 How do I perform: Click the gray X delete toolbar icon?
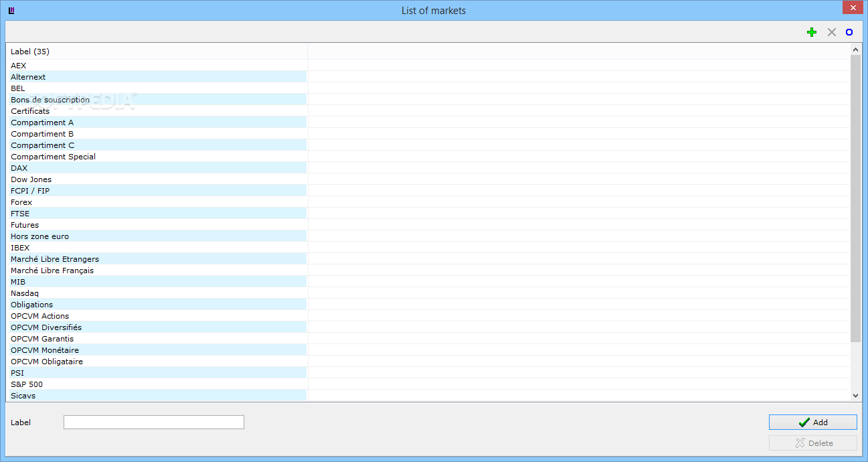tap(832, 32)
